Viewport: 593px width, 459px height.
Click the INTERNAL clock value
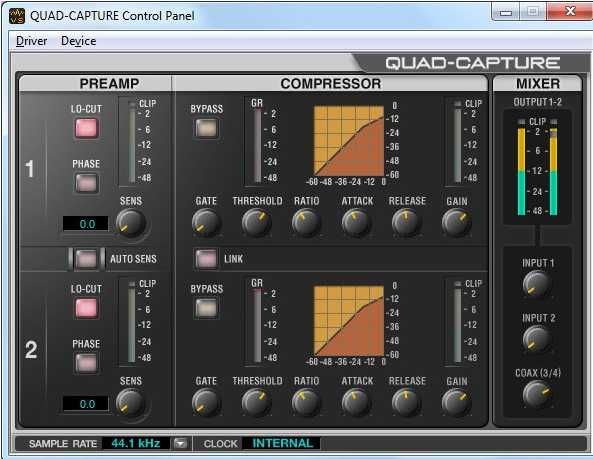point(282,443)
